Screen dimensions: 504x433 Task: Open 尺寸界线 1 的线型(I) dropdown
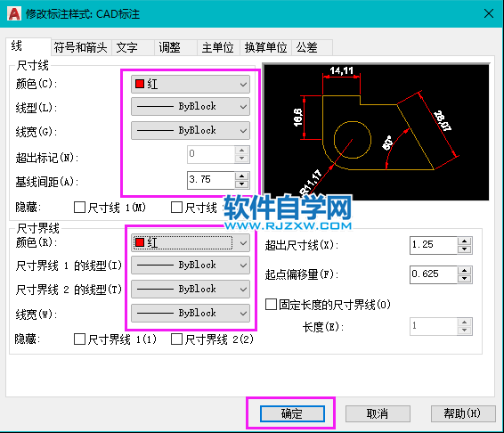coord(191,266)
